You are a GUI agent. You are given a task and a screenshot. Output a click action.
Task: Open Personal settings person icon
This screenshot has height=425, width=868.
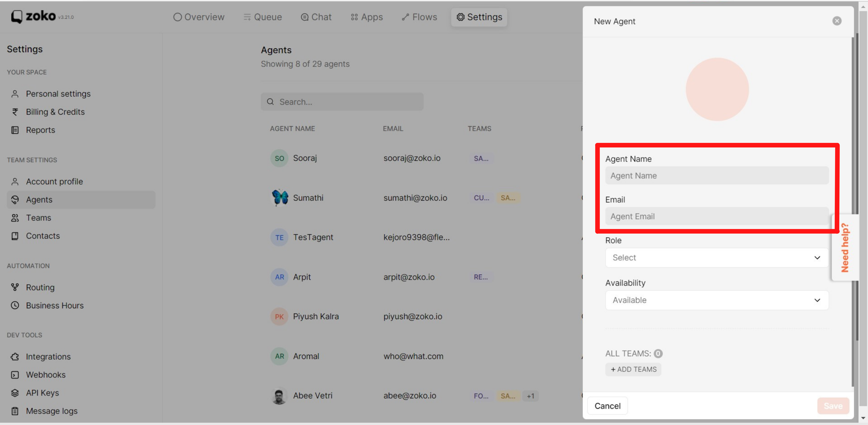point(15,94)
